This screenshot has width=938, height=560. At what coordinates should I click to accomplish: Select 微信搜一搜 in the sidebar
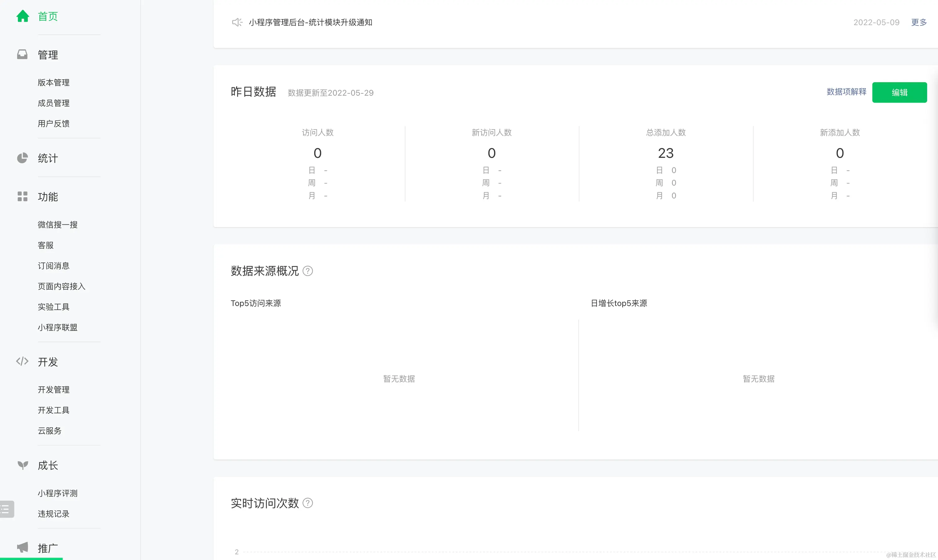(x=57, y=225)
